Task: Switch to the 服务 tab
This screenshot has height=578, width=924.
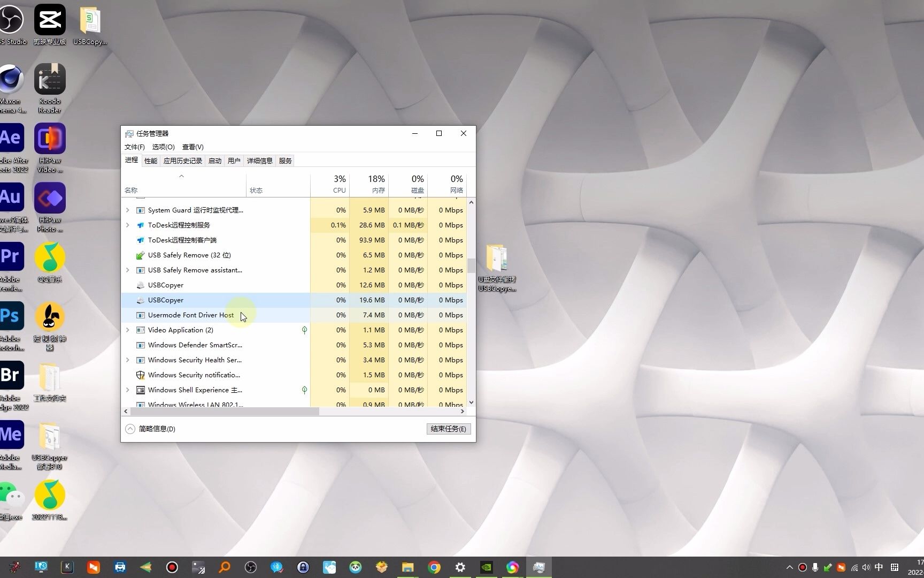Action: (286, 161)
